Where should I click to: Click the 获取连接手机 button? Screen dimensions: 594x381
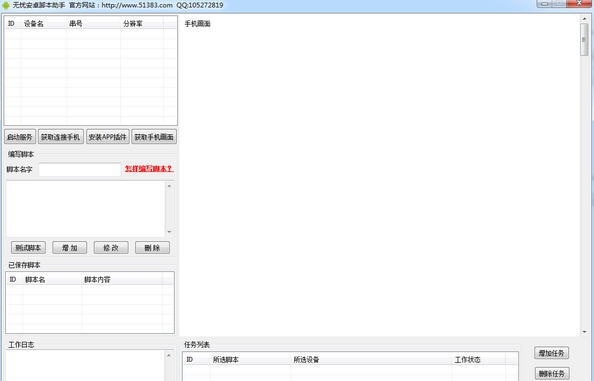61,137
